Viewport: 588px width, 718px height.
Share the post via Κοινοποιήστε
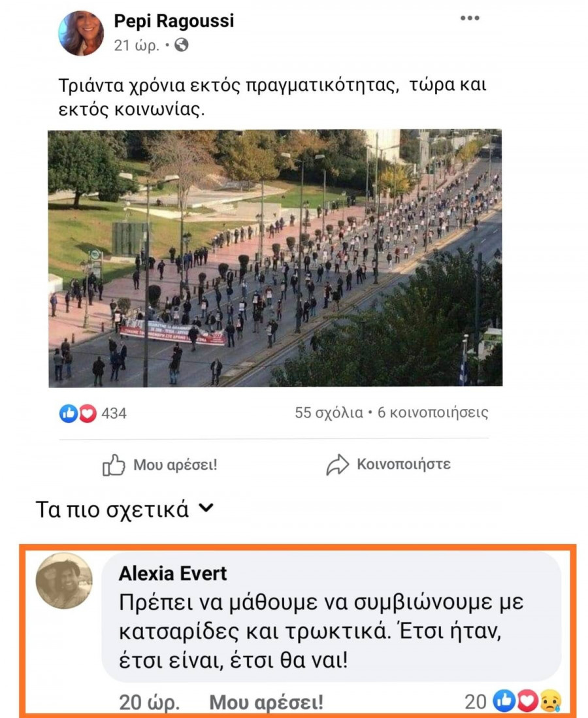pos(388,465)
